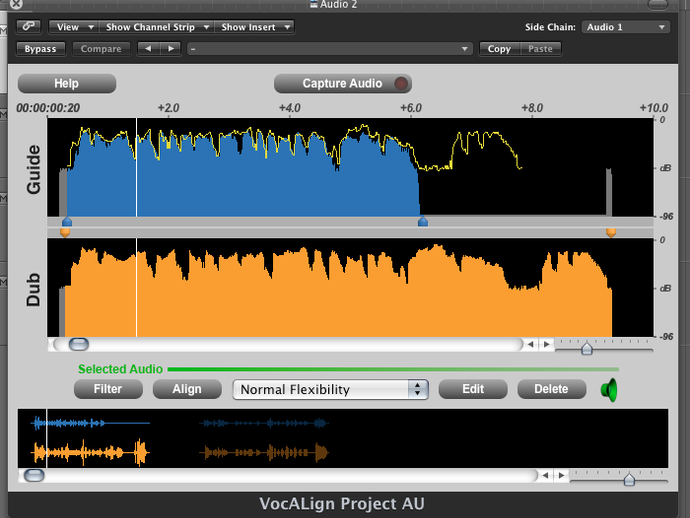Click the Capture Audio button
The width and height of the screenshot is (690, 518).
342,83
